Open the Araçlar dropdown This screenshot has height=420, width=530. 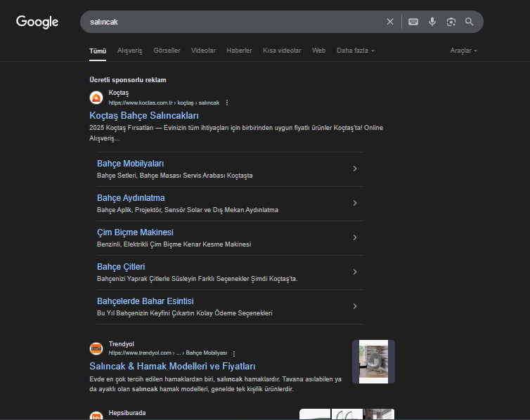pos(463,51)
